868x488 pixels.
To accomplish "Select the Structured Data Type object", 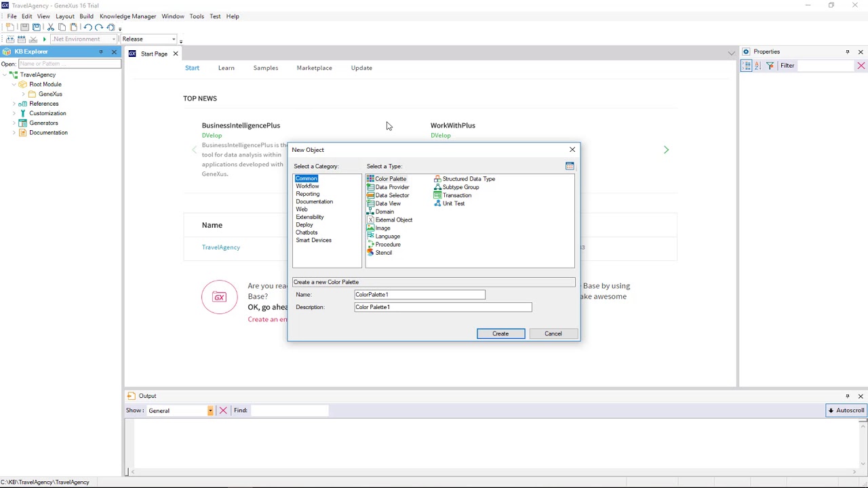I will tap(465, 179).
